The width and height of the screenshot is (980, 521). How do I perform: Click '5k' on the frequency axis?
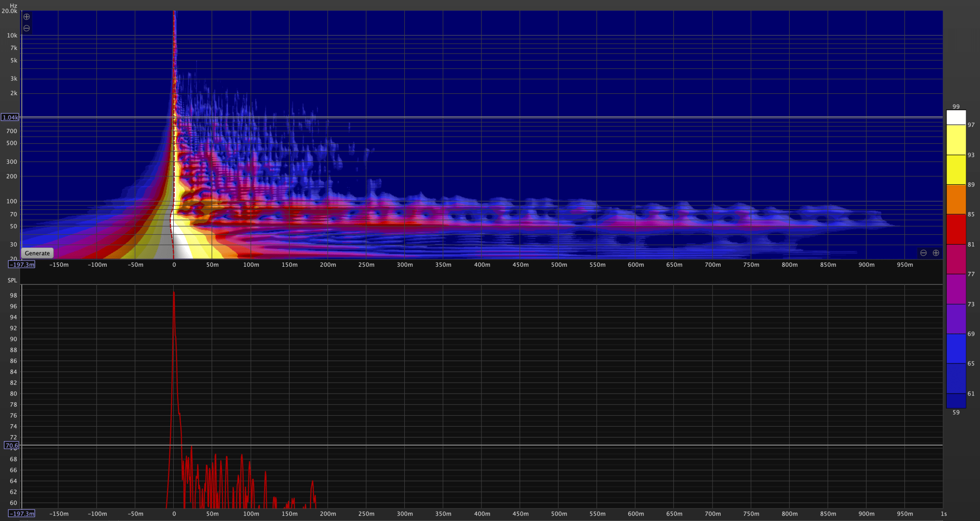[x=14, y=60]
